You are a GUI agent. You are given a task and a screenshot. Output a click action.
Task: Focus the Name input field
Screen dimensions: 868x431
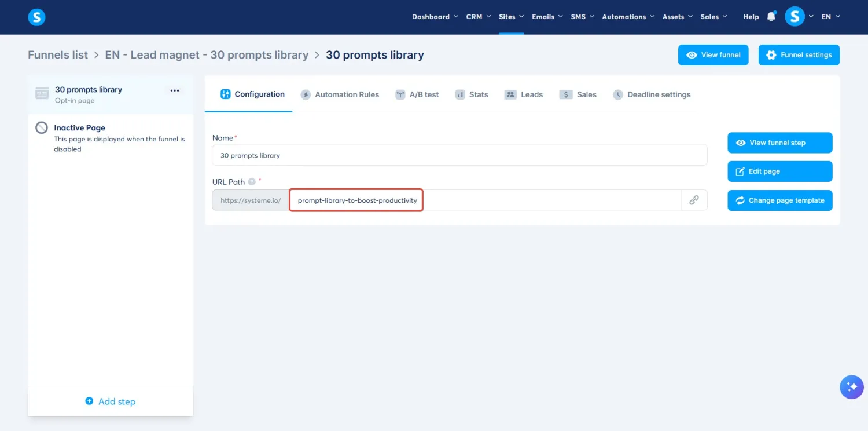click(x=459, y=155)
